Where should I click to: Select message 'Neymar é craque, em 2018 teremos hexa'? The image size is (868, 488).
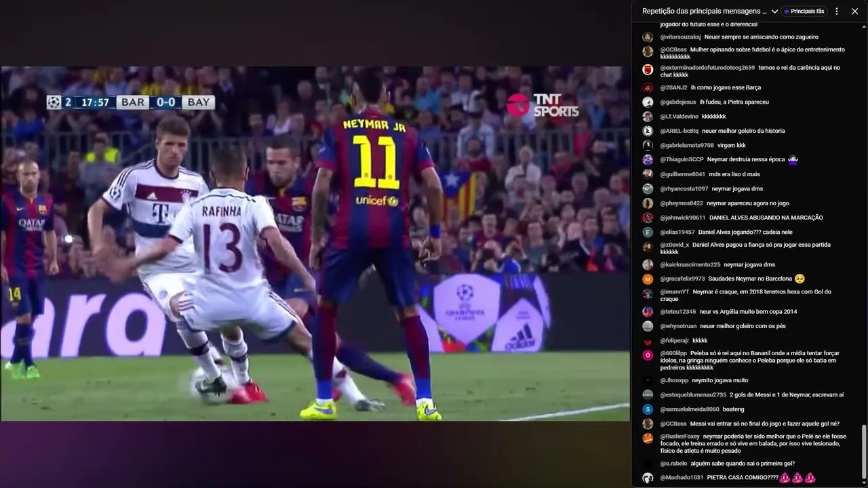(x=746, y=296)
